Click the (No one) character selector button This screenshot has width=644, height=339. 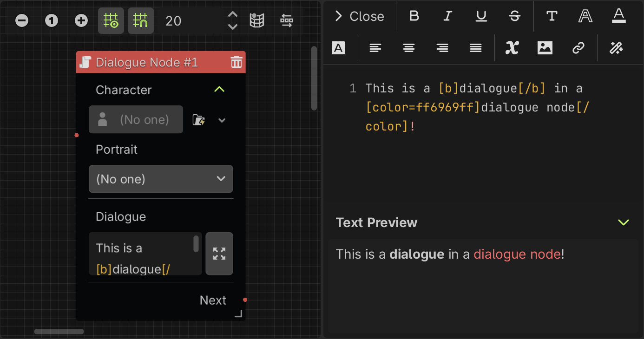[x=136, y=119]
